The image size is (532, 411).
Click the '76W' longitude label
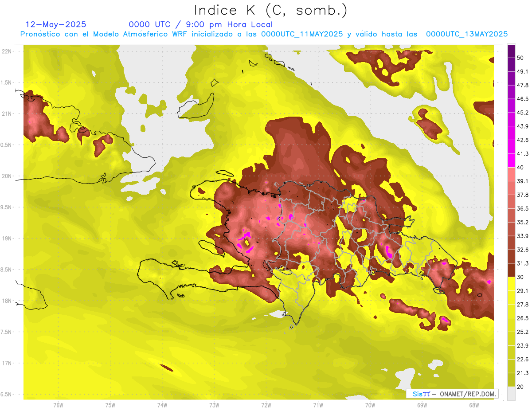(x=58, y=405)
